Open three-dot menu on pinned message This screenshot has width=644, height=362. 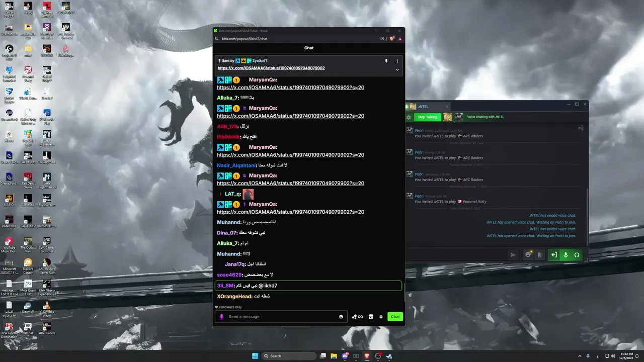click(397, 61)
